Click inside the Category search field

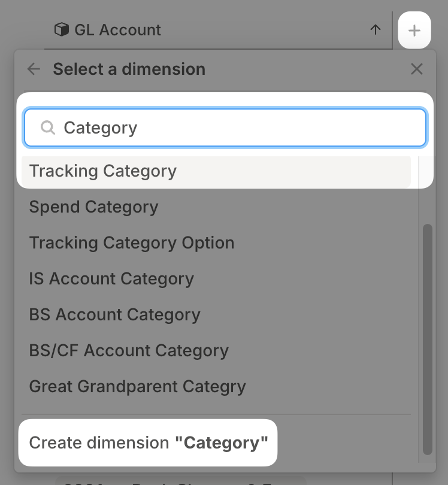coord(180,127)
